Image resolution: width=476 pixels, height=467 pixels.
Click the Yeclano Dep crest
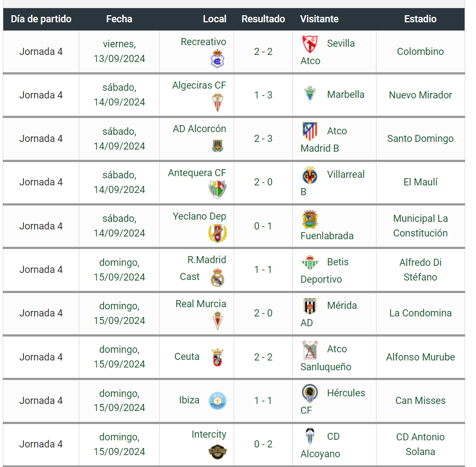click(x=217, y=233)
